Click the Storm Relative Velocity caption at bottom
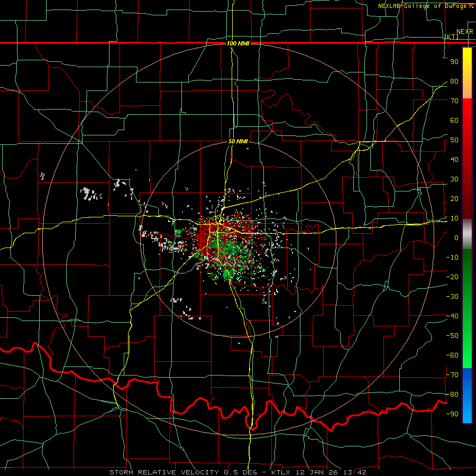The image size is (476, 476). 238,472
